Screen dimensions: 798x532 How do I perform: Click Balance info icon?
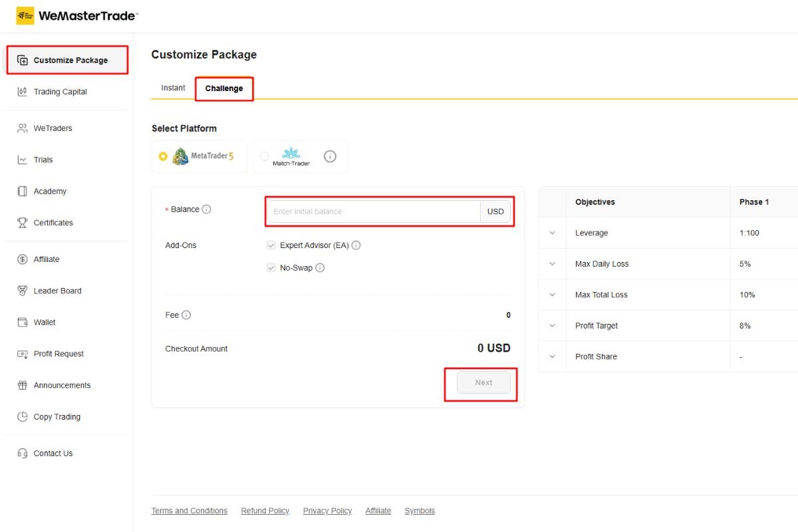206,209
